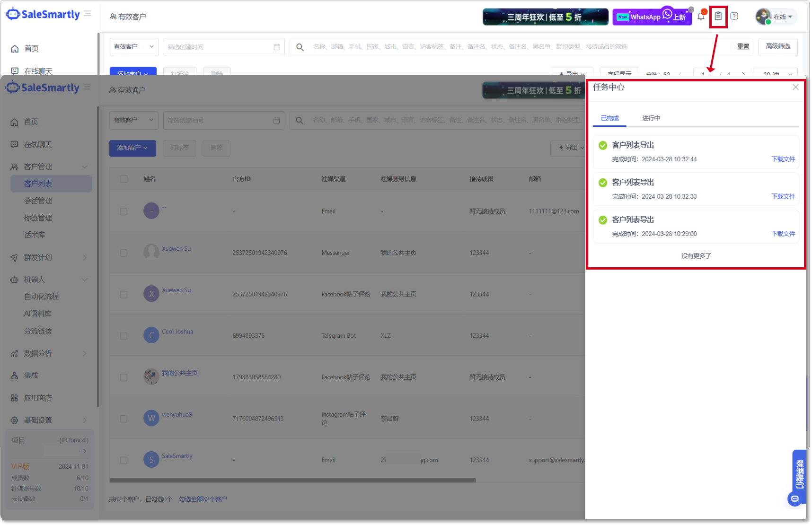
Task: Collapse sidebar with hamburger menu icon
Action: pos(88,14)
